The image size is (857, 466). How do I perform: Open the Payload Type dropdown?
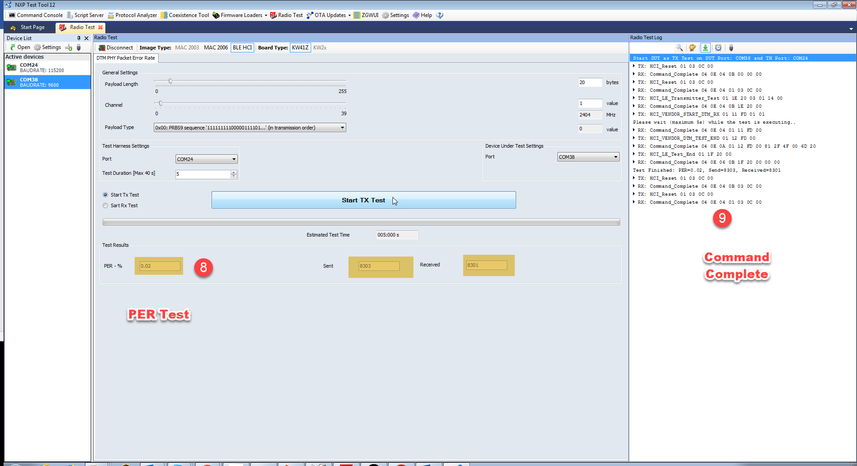pos(250,127)
